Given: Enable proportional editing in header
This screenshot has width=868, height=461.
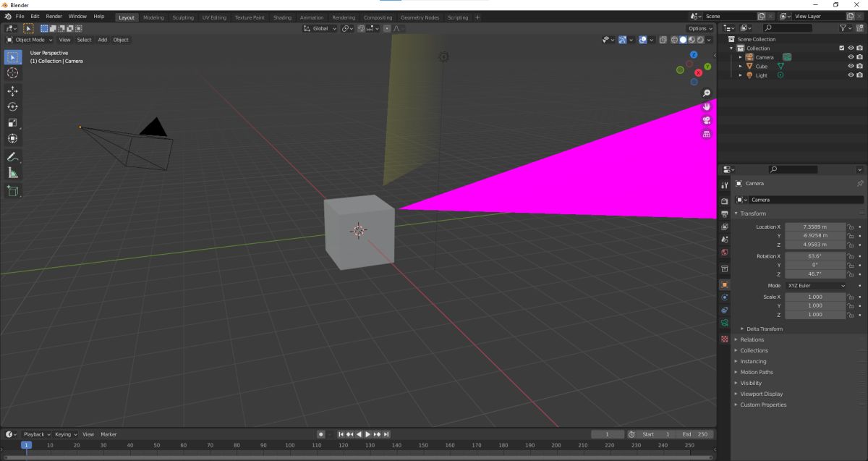Looking at the screenshot, I should pos(387,28).
